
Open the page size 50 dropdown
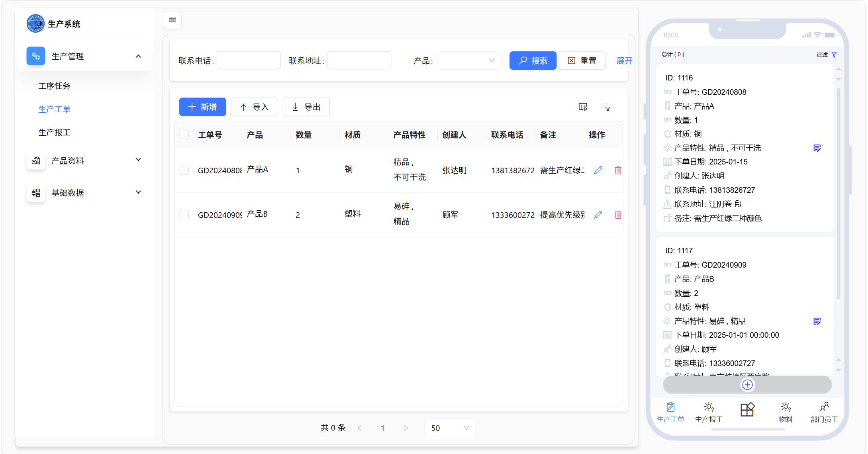pos(450,428)
